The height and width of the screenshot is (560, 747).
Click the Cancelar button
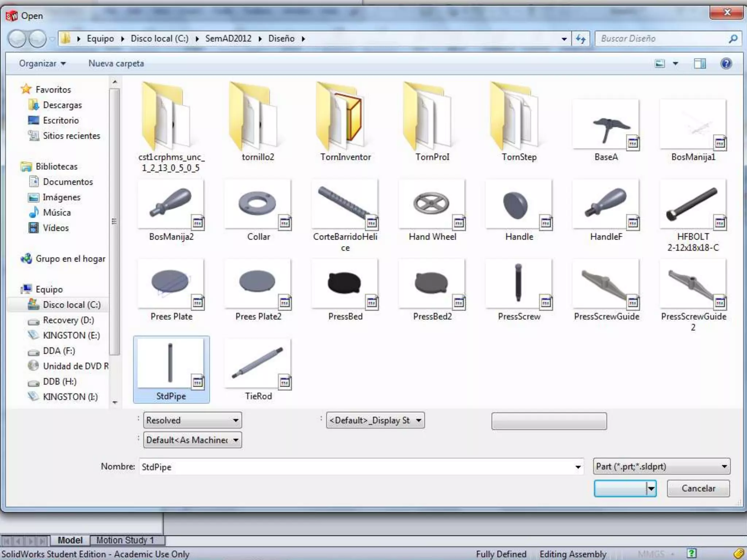pos(698,488)
